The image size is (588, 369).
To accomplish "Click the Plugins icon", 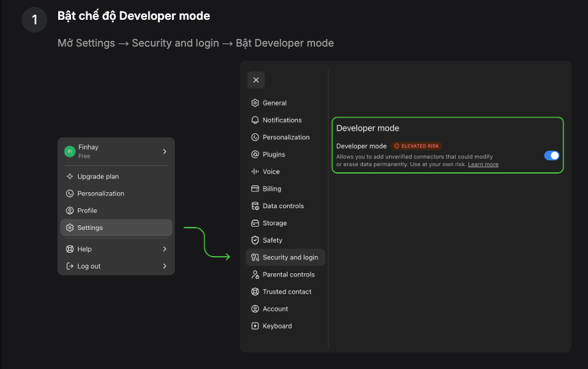I will [255, 154].
